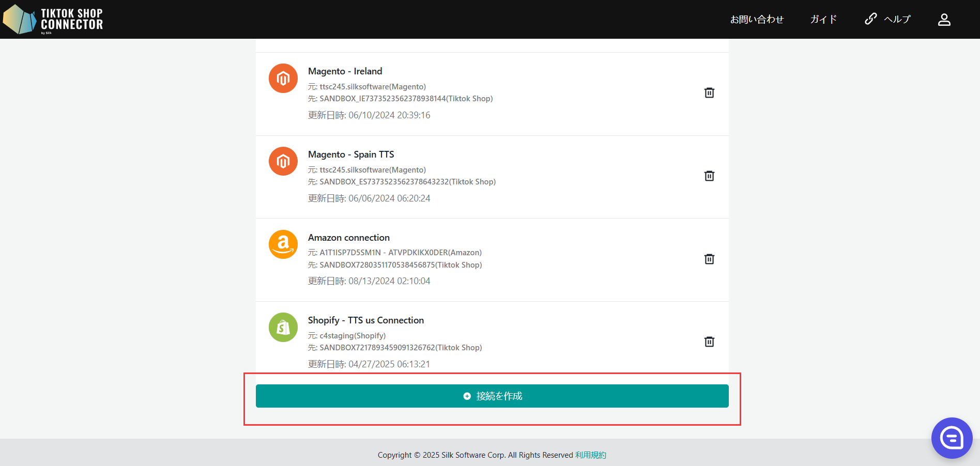The image size is (980, 466).
Task: Click the Magento logo for Spain TTS
Action: pos(283,161)
